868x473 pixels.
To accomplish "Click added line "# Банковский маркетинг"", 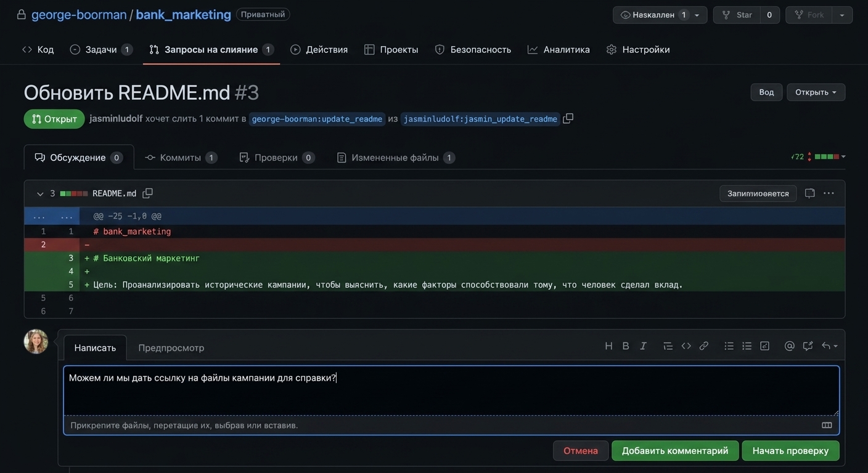I will coord(147,258).
